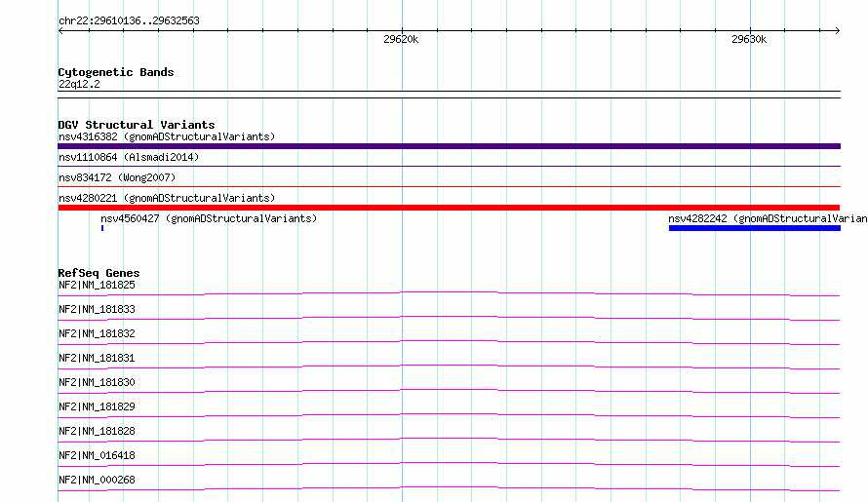Click the tiny blue nsv4560427 variant mark
The image size is (868, 502).
pos(102,228)
